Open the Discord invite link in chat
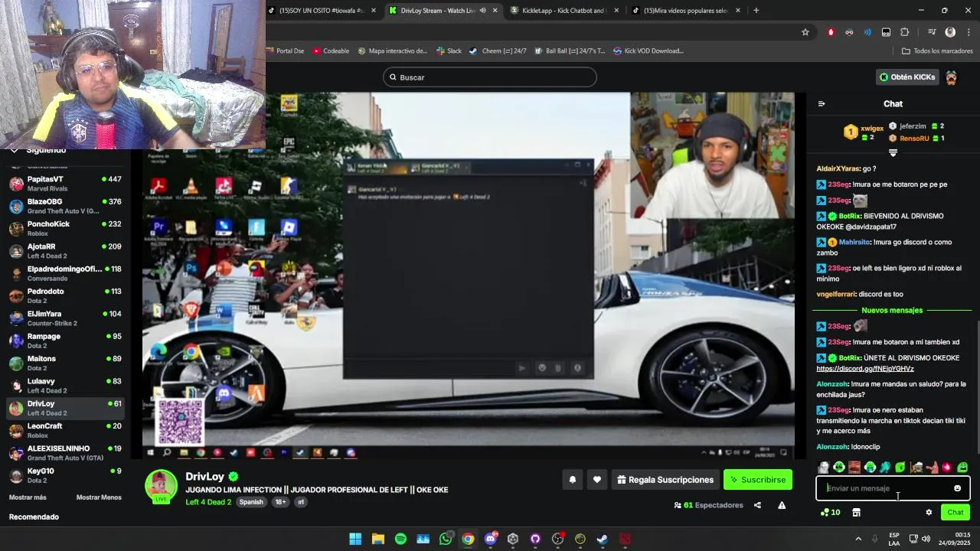The height and width of the screenshot is (551, 980). [865, 369]
